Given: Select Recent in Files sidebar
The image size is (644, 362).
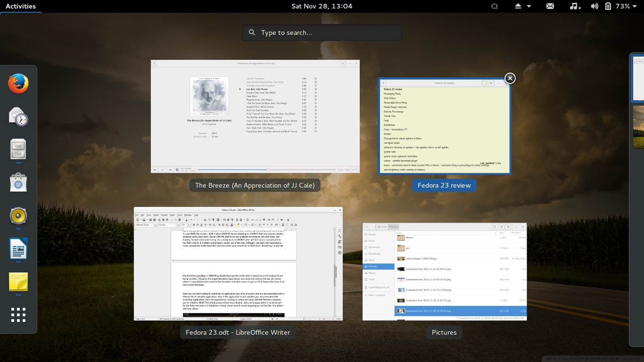Looking at the screenshot, I should pyautogui.click(x=379, y=234).
